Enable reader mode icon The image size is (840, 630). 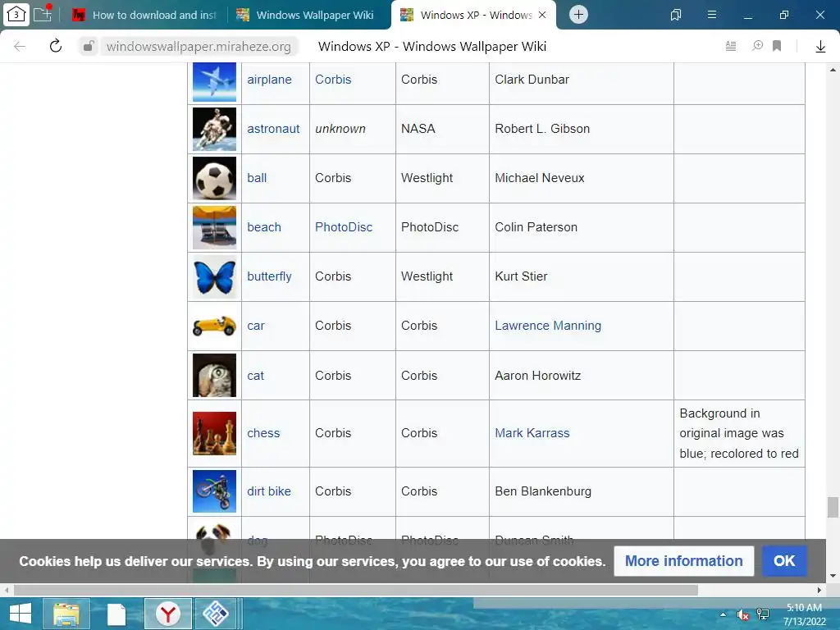[x=731, y=46]
